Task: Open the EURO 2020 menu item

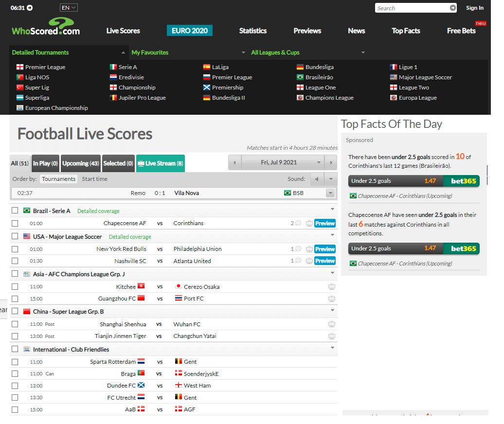Action: coord(190,31)
